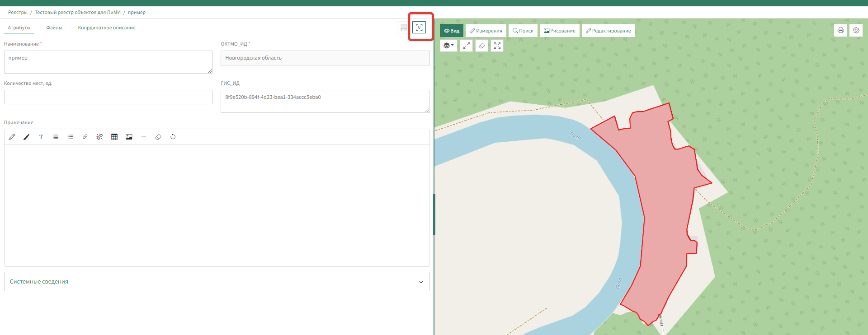Select the Редактирование map mode
This screenshot has height=335, width=868.
click(608, 31)
